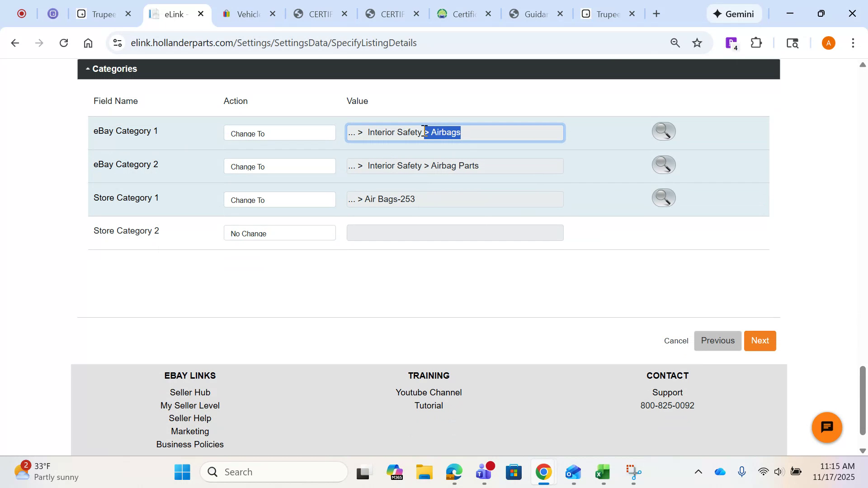Open the Seller Hub link
Screen dimensions: 868x488
(x=189, y=392)
